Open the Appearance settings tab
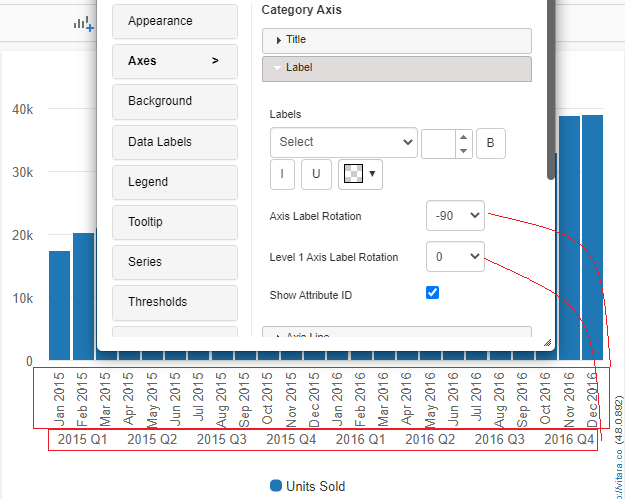The height and width of the screenshot is (499, 625). coord(175,21)
